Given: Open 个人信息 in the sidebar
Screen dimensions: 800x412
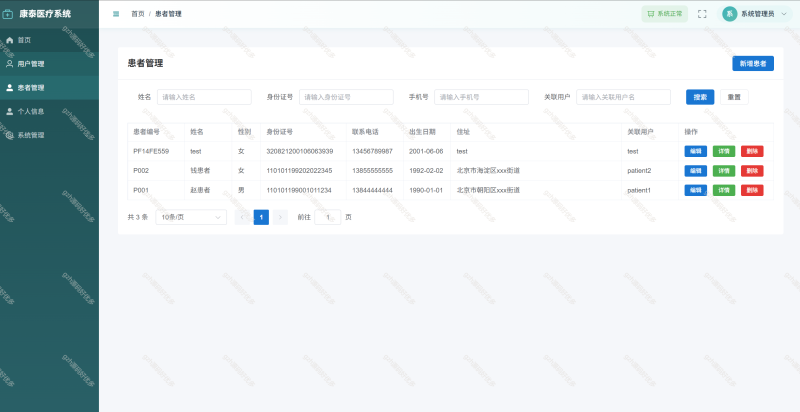Looking at the screenshot, I should pyautogui.click(x=49, y=111).
